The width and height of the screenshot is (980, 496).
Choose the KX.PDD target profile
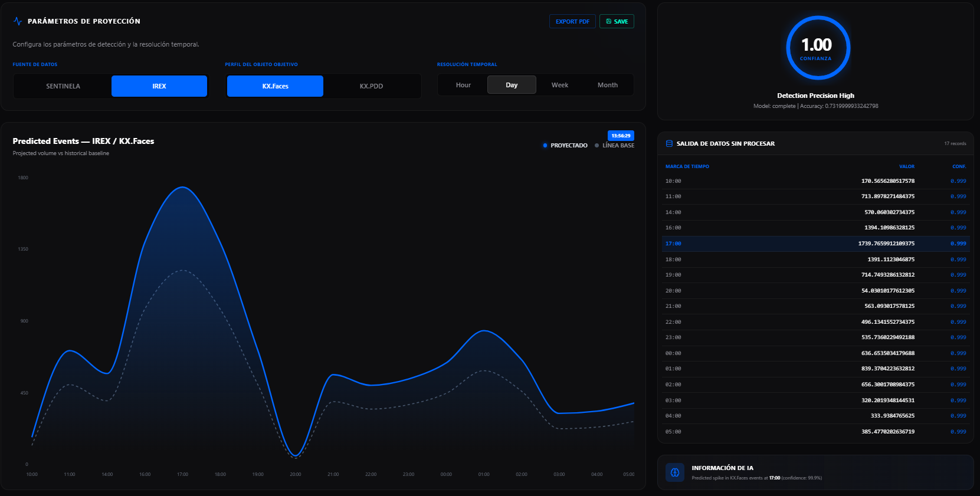[x=372, y=86]
